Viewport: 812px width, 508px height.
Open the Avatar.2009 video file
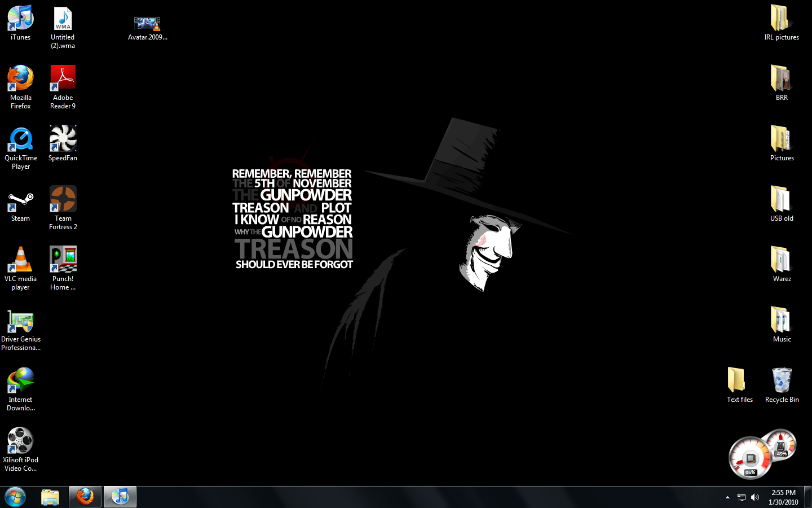(147, 23)
